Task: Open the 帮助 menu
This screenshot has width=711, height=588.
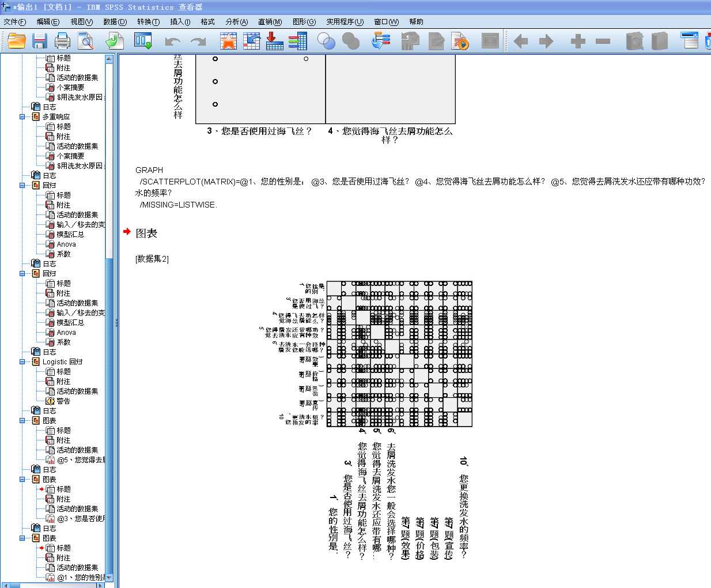Action: pos(416,22)
